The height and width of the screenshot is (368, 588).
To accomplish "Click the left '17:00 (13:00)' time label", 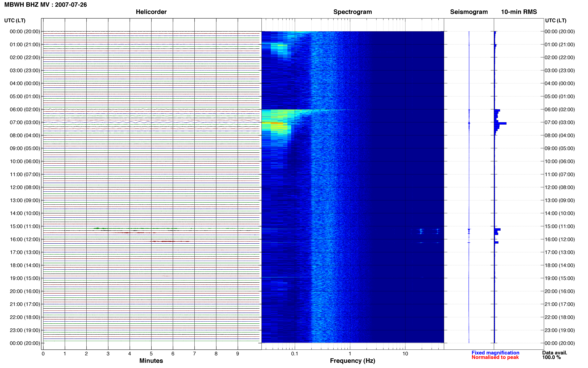I will [x=25, y=252].
